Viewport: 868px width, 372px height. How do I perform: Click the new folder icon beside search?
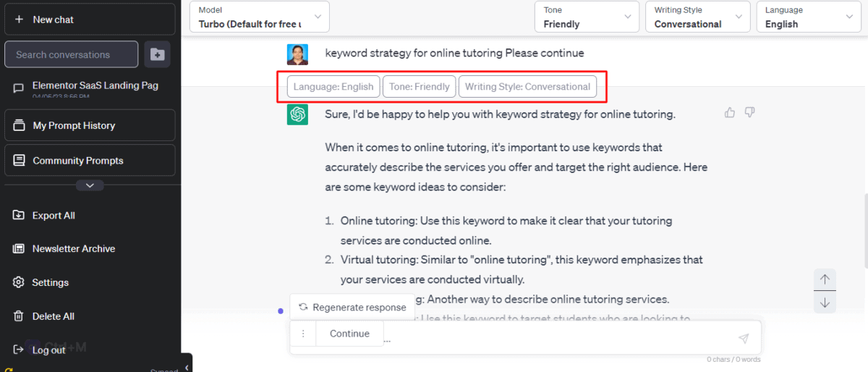click(x=157, y=54)
